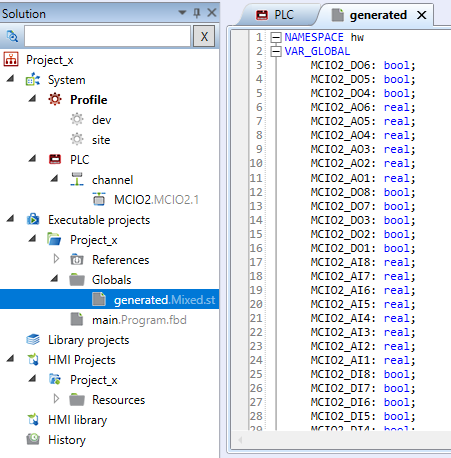Click the Project_x solution root icon
The width and height of the screenshot is (451, 458).
point(11,60)
